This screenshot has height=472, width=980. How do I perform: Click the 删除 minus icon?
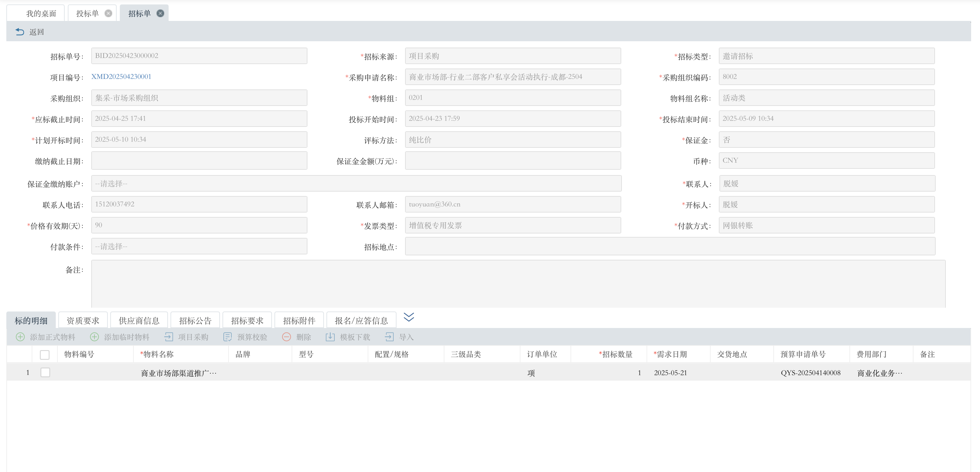(287, 337)
